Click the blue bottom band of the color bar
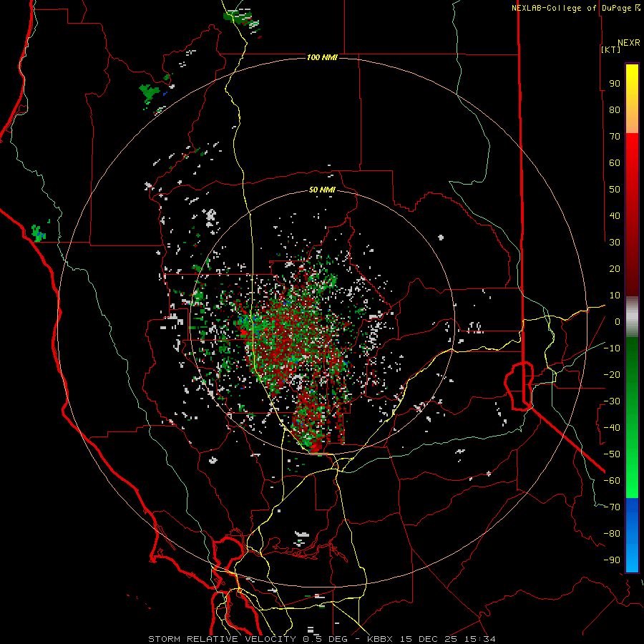The width and height of the screenshot is (644, 644). click(632, 535)
